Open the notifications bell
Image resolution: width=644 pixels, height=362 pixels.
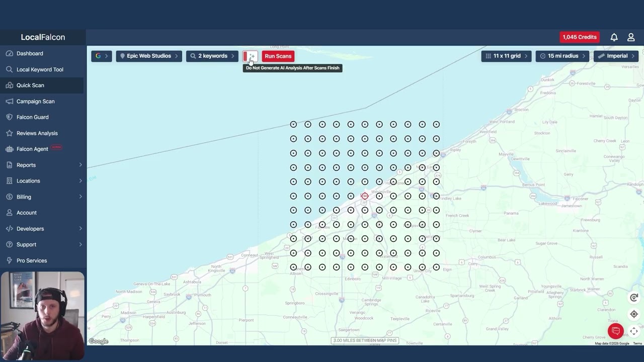[x=614, y=37]
